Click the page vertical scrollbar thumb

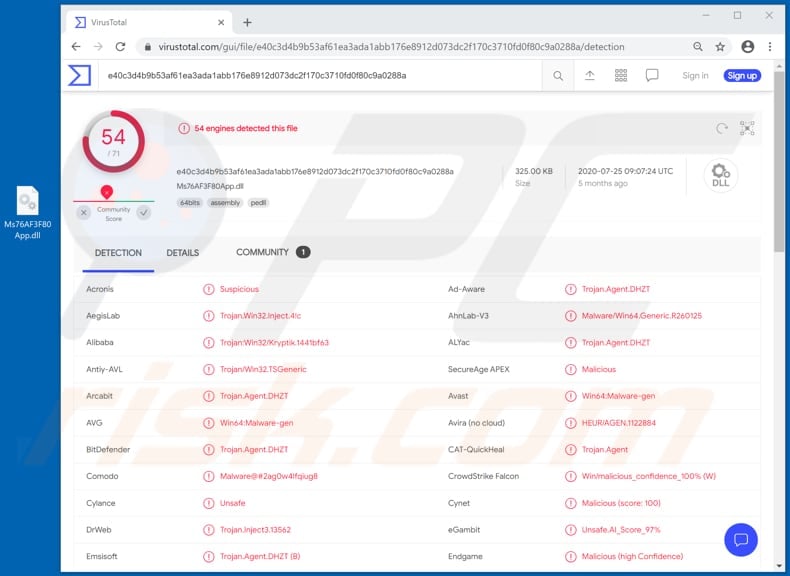[x=779, y=161]
